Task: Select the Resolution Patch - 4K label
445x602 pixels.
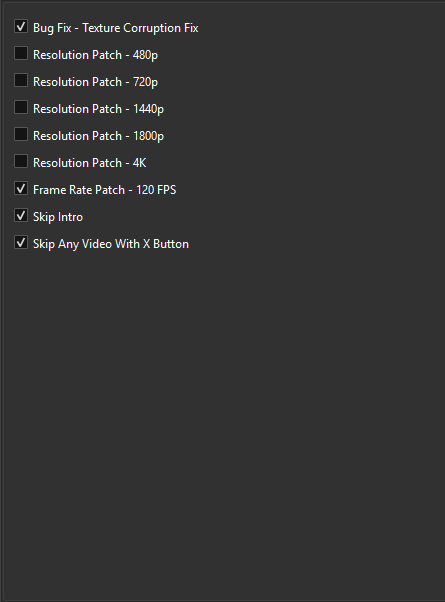Action: [x=89, y=163]
